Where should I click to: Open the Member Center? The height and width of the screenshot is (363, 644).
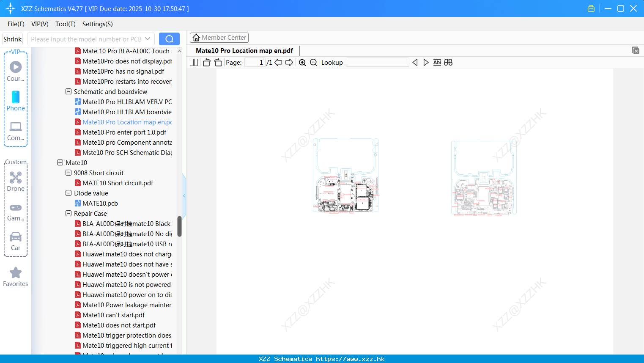[219, 38]
